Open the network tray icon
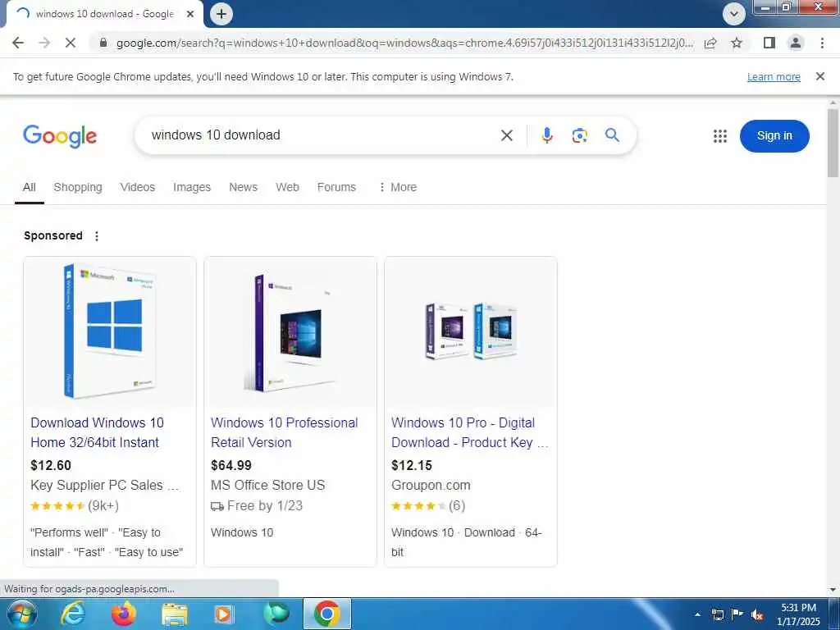This screenshot has width=840, height=630. (x=717, y=614)
